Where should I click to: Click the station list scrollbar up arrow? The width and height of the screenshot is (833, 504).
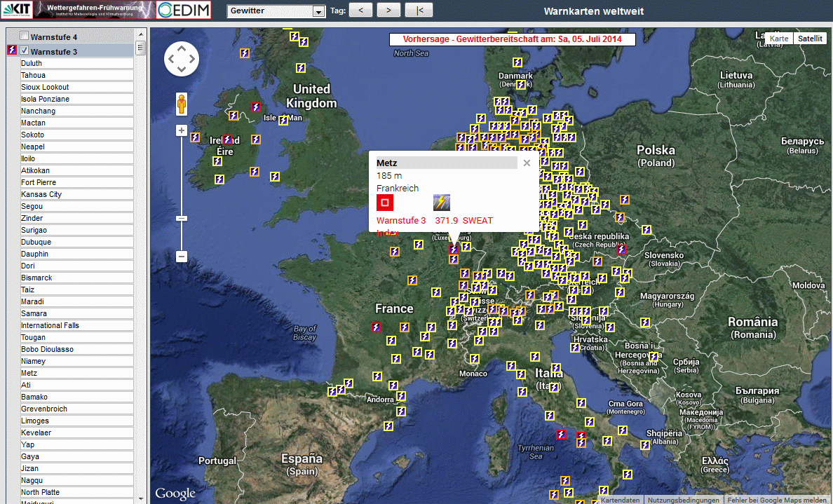(x=141, y=34)
